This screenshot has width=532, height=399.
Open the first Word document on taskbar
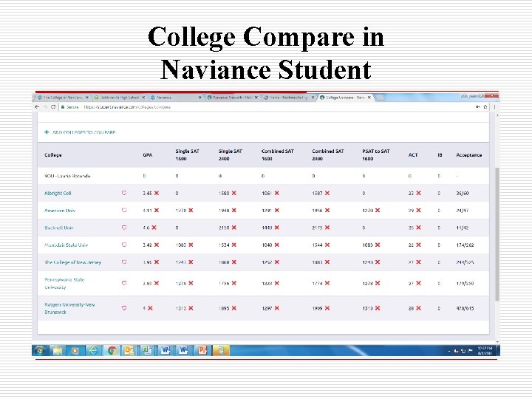(166, 350)
